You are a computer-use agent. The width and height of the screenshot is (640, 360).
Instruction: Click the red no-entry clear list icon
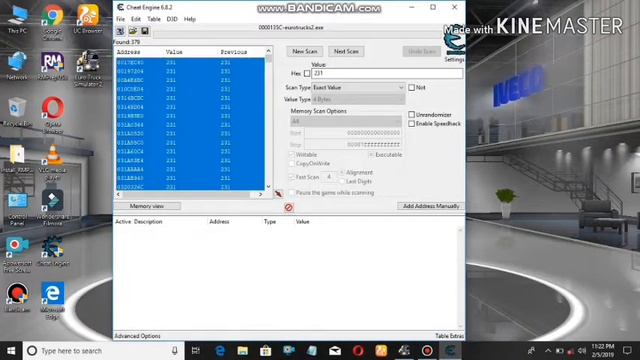289,208
